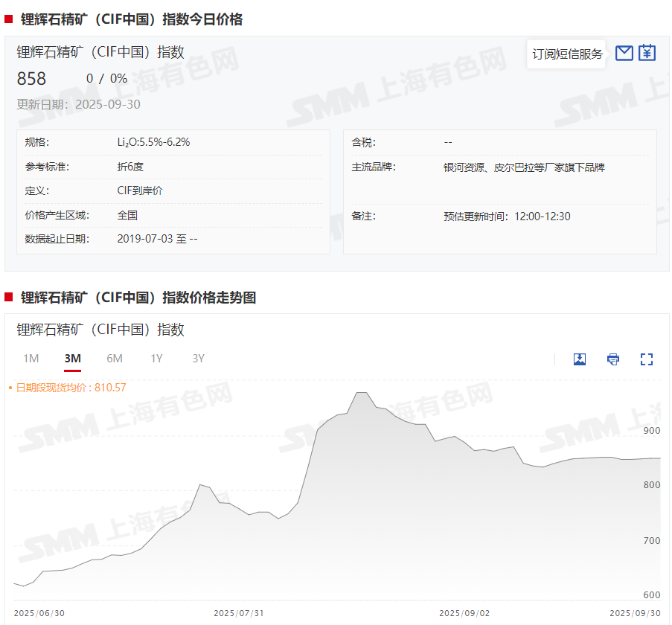672x625 pixels.
Task: Click the highest peak on the price chart
Action: (361, 392)
